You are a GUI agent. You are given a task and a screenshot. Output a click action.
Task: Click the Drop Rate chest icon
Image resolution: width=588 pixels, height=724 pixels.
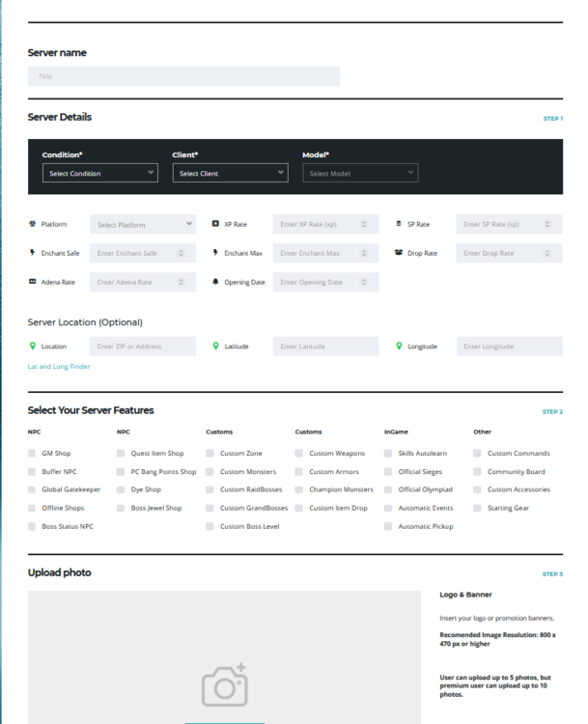pos(399,253)
